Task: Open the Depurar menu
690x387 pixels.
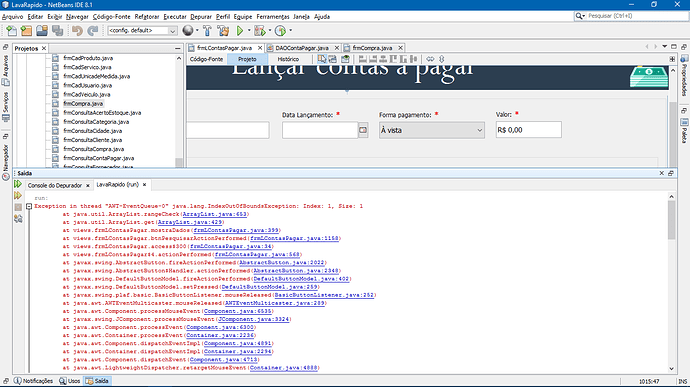Action: [x=201, y=17]
